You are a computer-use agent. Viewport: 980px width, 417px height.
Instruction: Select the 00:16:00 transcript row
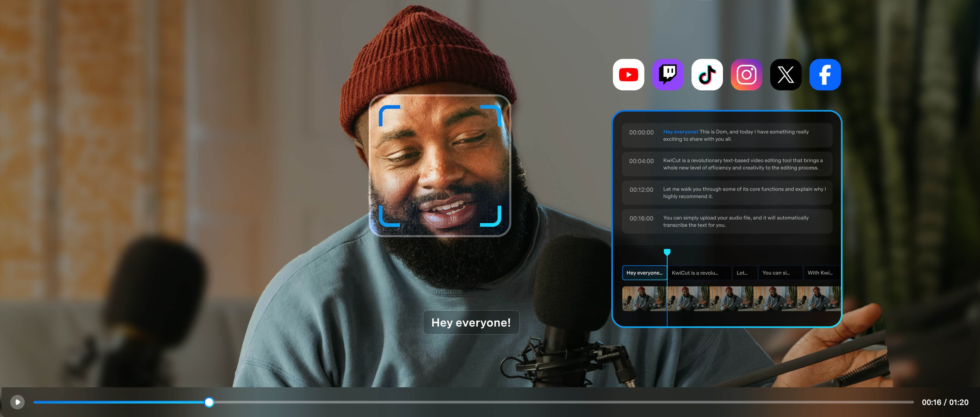tap(727, 221)
